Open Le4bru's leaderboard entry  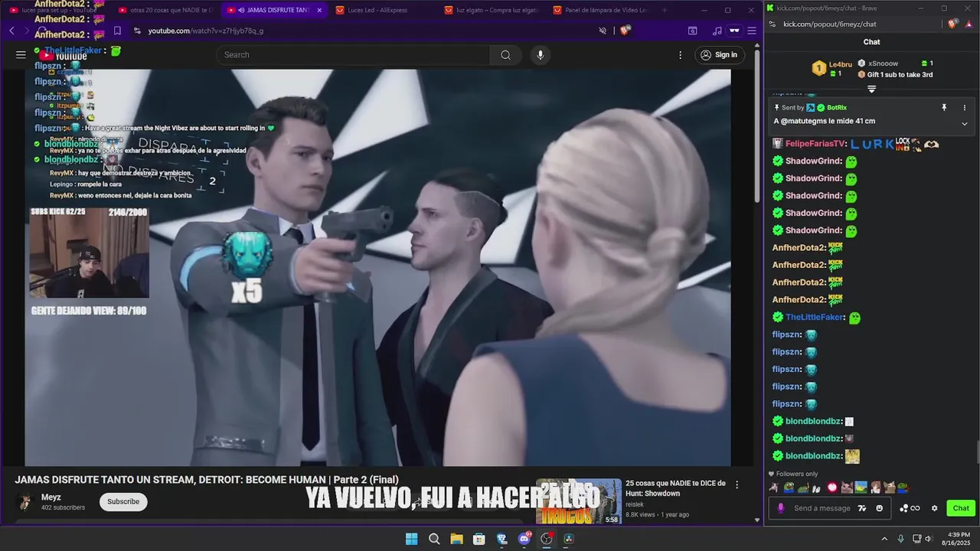click(832, 69)
